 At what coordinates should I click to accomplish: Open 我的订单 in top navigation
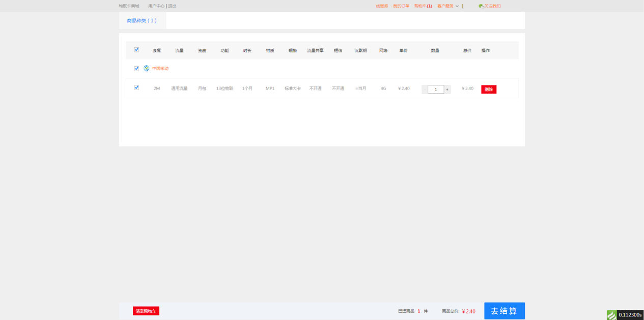[x=401, y=6]
